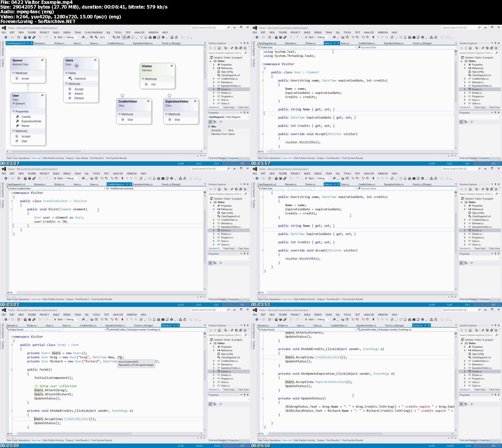In 00:05:00 frame, close the active Form1.cs tab
The image size is (502, 448).
point(178,325)
